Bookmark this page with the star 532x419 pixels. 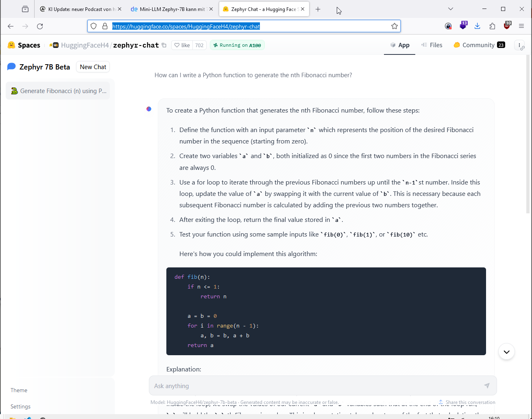coord(394,26)
